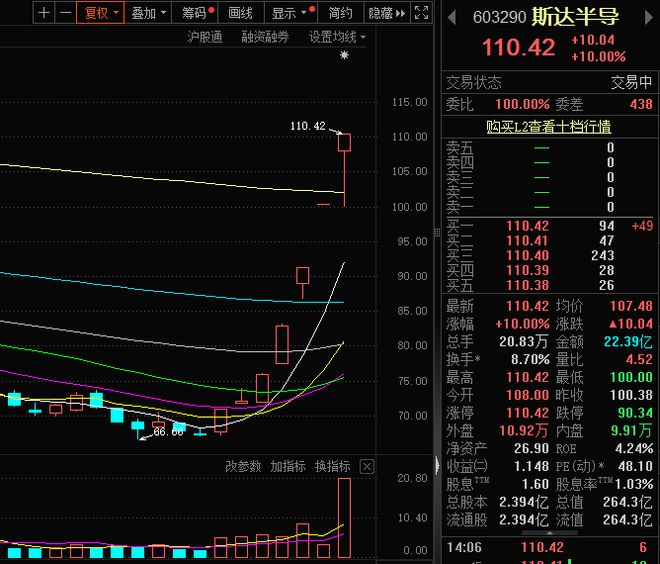
Task: Click 外盘 value 10.92万
Action: [524, 431]
